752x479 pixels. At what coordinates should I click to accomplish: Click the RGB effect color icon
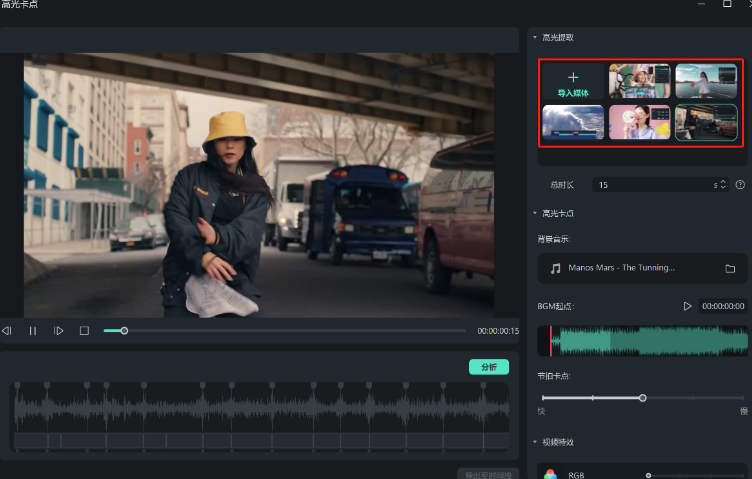pos(550,475)
